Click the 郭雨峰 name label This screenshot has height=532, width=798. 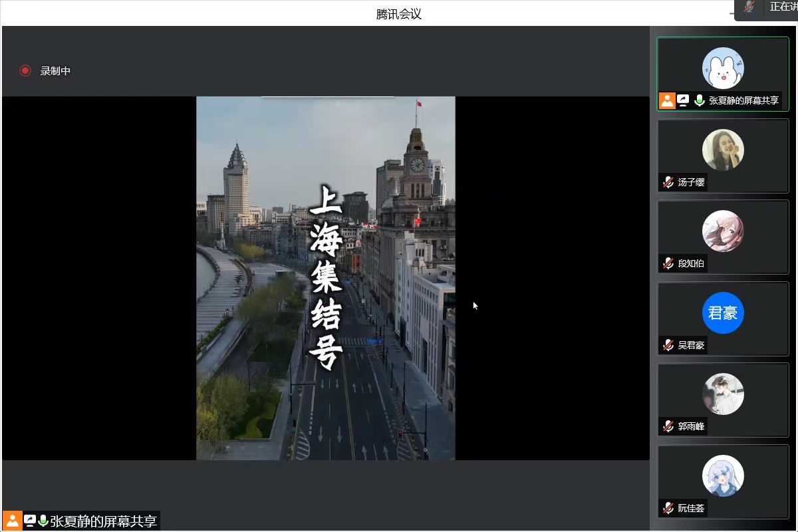point(691,426)
